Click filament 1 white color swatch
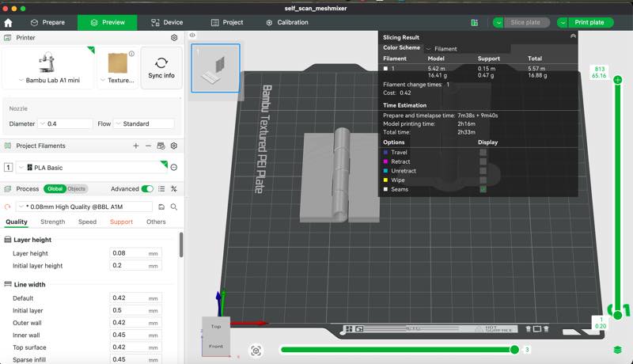The image size is (633, 364). (x=385, y=69)
